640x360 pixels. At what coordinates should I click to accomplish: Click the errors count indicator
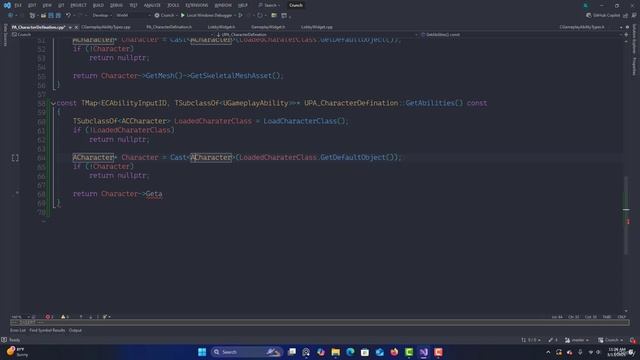(x=49, y=317)
